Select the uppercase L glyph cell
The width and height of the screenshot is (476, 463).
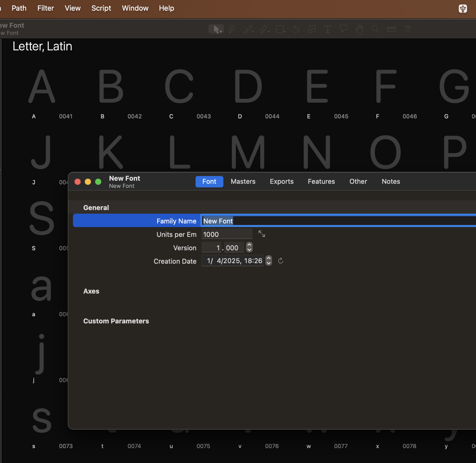click(x=179, y=152)
